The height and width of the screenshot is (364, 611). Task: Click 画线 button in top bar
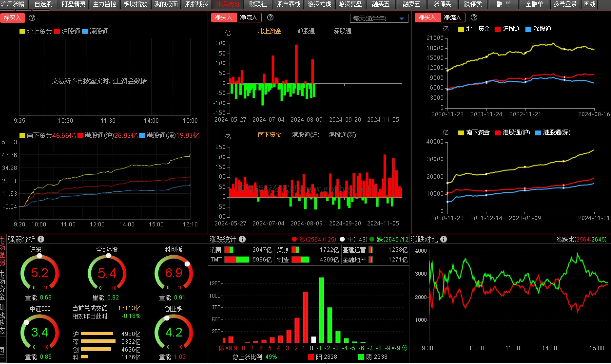589,4
